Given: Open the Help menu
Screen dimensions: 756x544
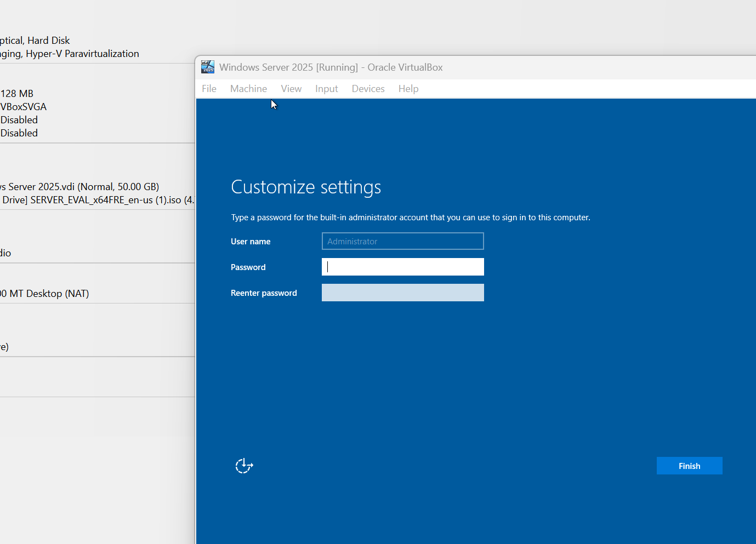Looking at the screenshot, I should (408, 89).
